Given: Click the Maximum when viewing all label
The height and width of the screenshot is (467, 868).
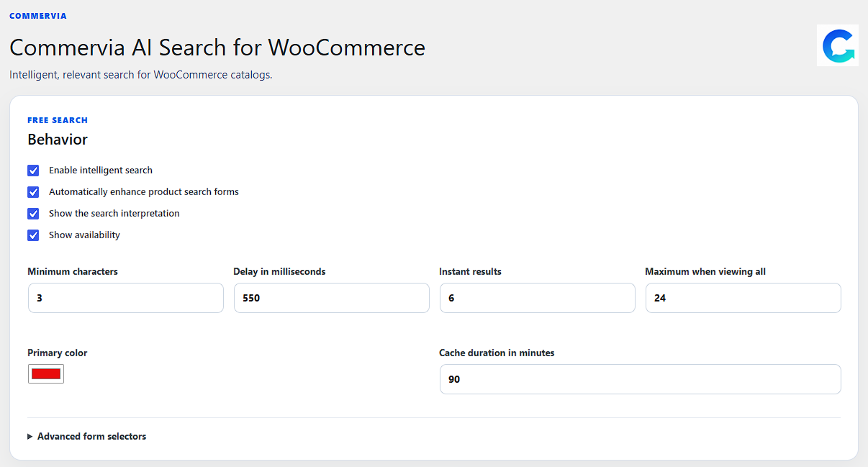Looking at the screenshot, I should [x=705, y=271].
